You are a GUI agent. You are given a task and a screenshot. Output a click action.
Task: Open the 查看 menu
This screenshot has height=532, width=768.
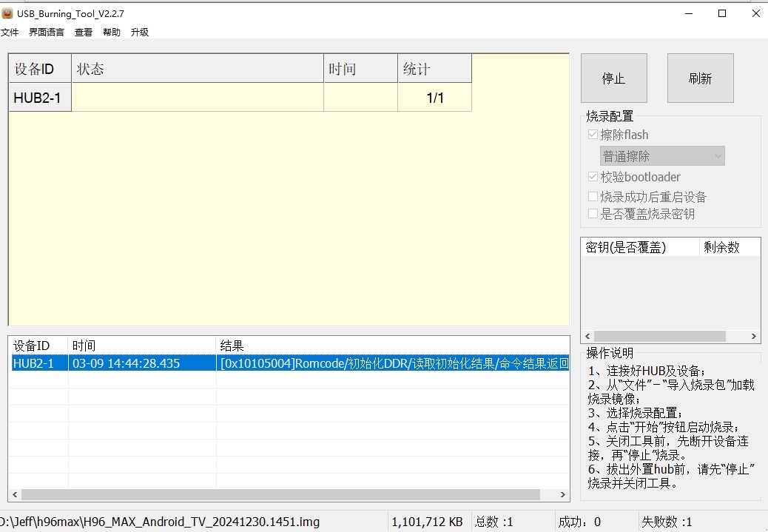click(84, 33)
